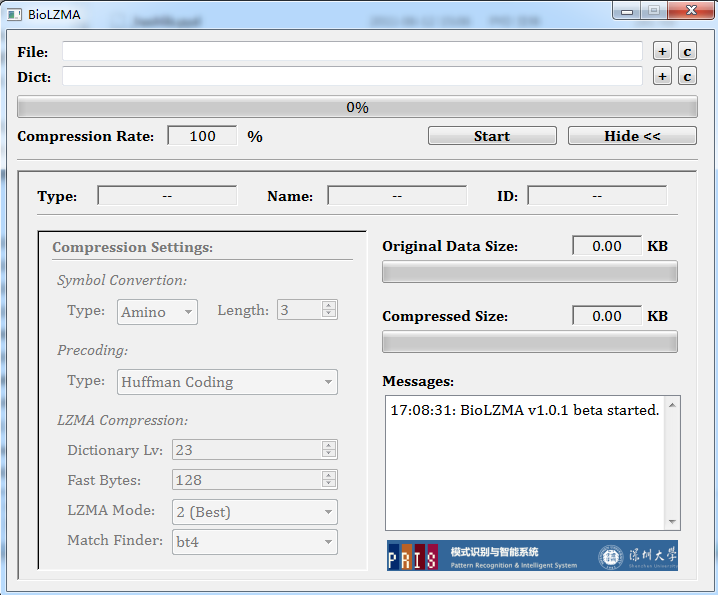The height and width of the screenshot is (595, 718).
Task: Click the Fast Bytes value 128
Action: pyautogui.click(x=247, y=480)
